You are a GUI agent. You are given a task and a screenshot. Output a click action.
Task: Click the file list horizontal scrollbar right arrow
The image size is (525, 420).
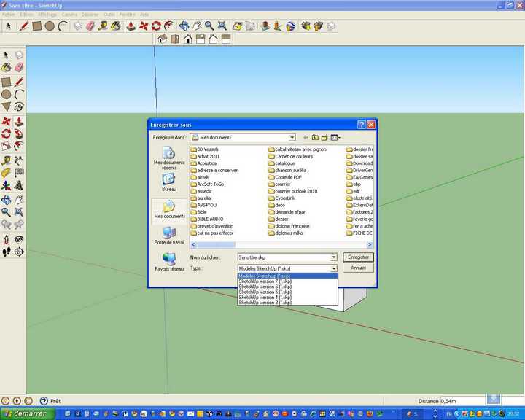(x=370, y=245)
